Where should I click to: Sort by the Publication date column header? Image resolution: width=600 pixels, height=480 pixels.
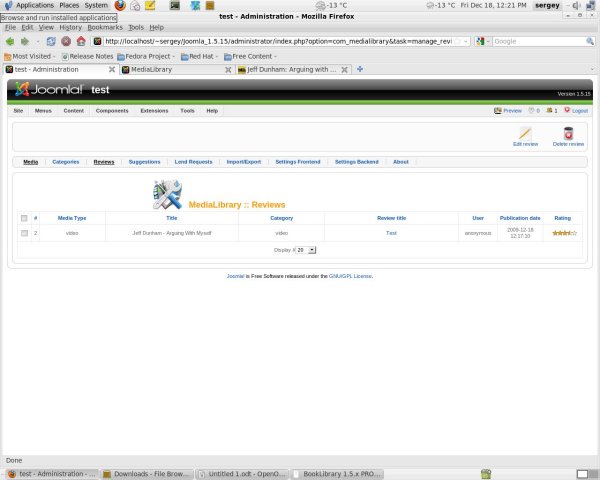click(x=520, y=218)
